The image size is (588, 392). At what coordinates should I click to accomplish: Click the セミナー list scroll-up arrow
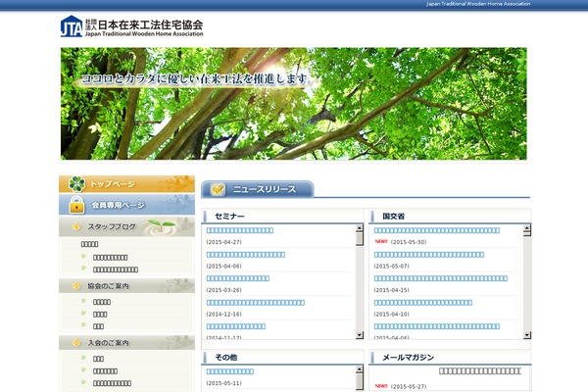click(x=360, y=228)
